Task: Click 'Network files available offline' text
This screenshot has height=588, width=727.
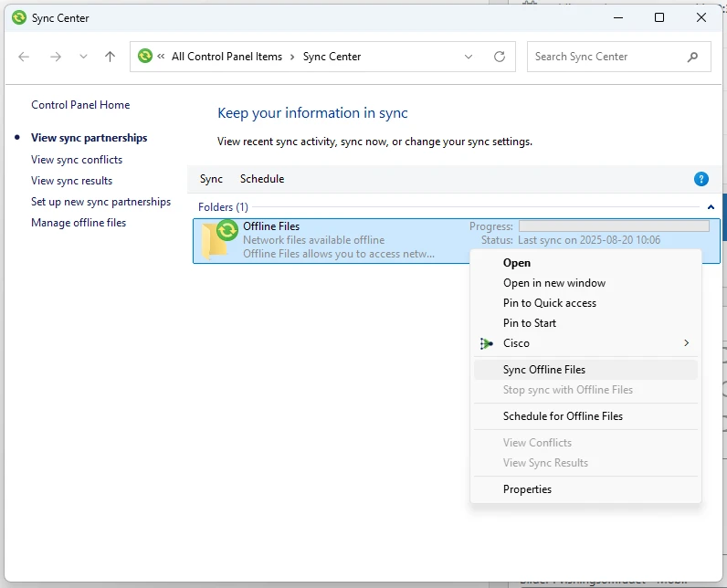Action: [314, 240]
